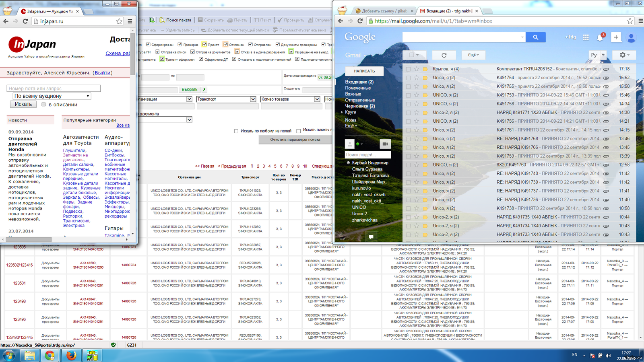Screen dimensions: 644x362
Task: Click the blue Gmail search button
Action: [x=535, y=37]
